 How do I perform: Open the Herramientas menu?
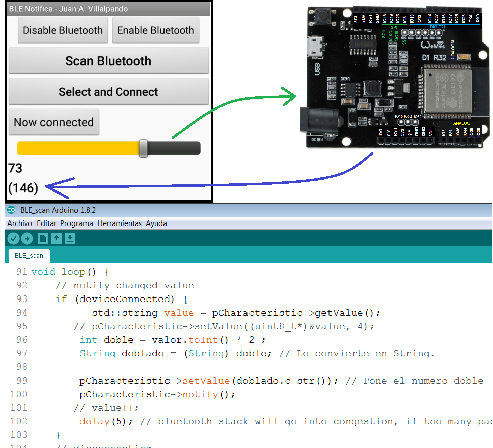pyautogui.click(x=119, y=223)
